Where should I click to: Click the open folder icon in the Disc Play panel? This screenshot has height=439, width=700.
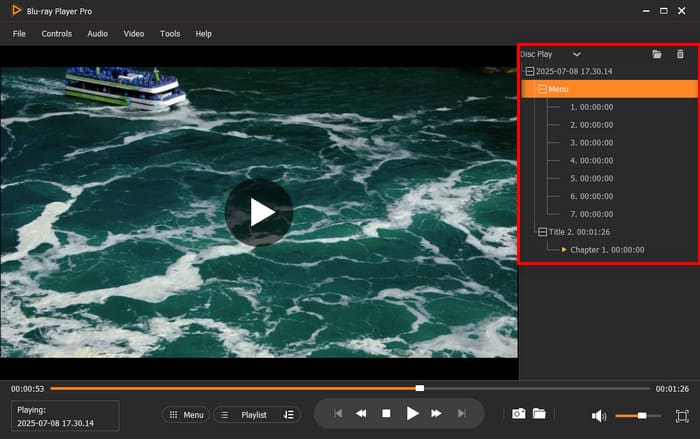pos(657,54)
